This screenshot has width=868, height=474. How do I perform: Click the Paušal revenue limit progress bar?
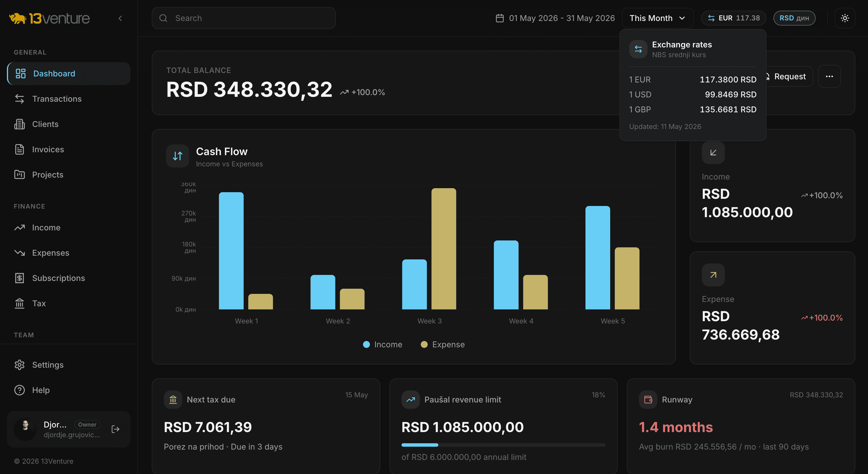(x=504, y=445)
